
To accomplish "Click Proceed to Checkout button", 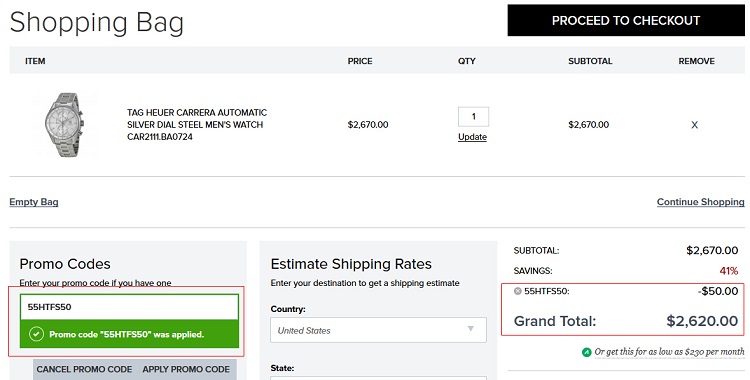I will coord(626,21).
